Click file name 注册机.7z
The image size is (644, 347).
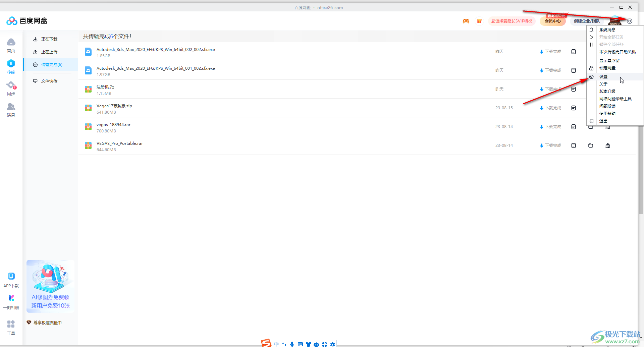point(105,87)
